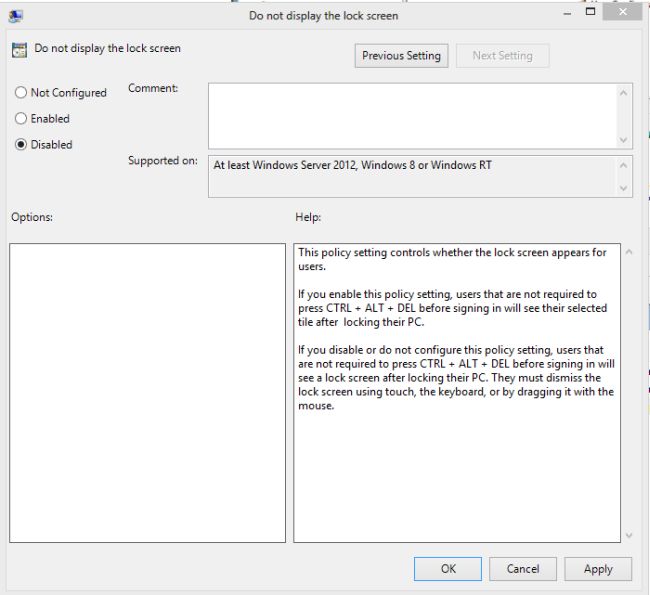Click the Comment box scroll up arrow
Screen dimensions: 650x595
tap(624, 92)
